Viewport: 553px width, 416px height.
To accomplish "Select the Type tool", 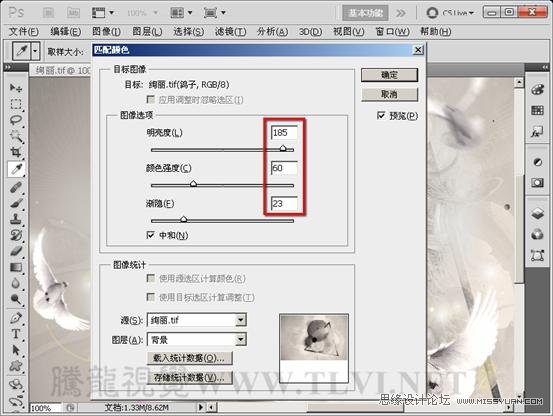I will (16, 334).
